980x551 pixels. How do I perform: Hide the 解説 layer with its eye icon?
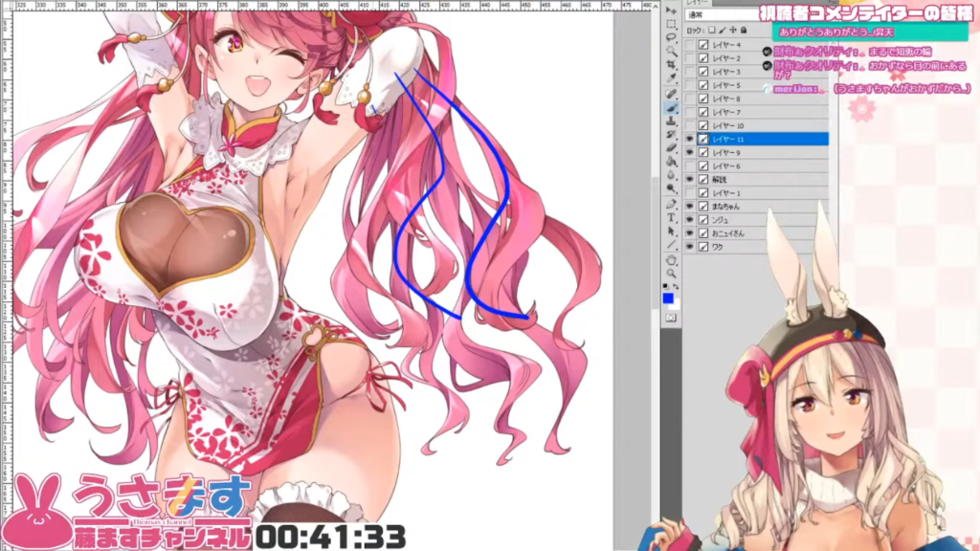[x=690, y=179]
